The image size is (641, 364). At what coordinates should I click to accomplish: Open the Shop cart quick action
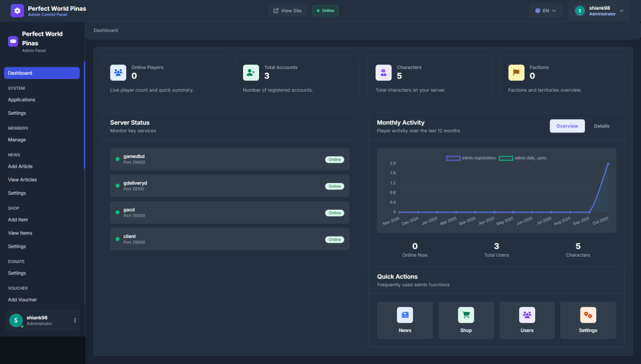(466, 315)
